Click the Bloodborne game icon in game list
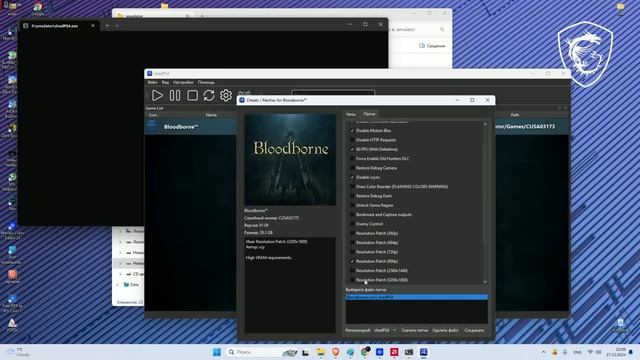This screenshot has width=640, height=360. [152, 126]
